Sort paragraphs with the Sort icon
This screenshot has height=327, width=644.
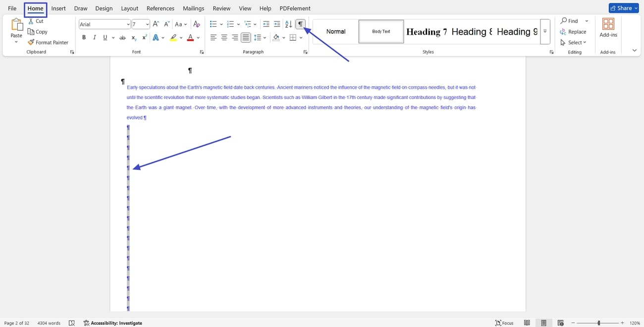coord(288,23)
